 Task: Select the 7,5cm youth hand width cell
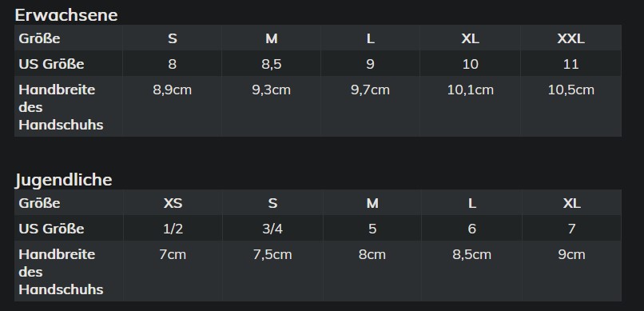[x=272, y=271]
